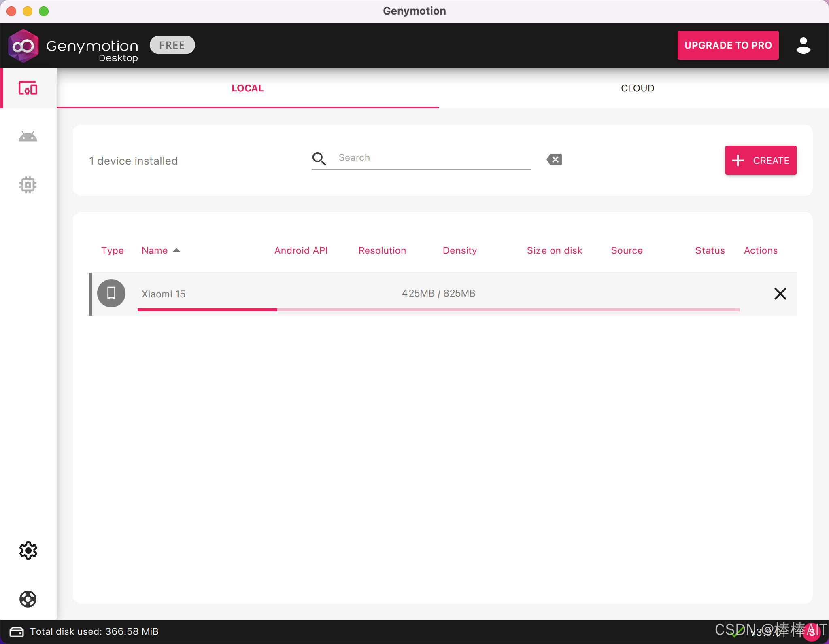Click the disk usage icon in status bar
Image resolution: width=829 pixels, height=644 pixels.
click(x=17, y=631)
